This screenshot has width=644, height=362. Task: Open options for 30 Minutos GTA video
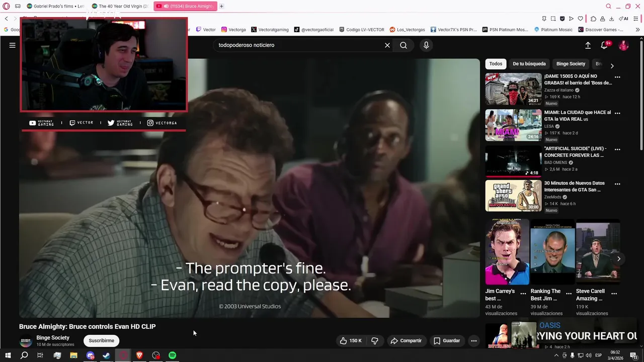tap(617, 184)
